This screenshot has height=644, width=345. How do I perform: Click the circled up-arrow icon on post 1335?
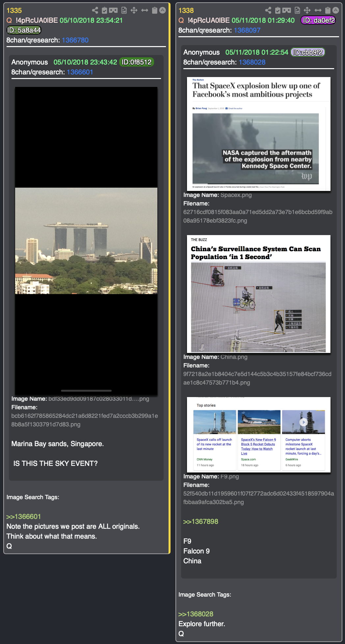point(163,11)
